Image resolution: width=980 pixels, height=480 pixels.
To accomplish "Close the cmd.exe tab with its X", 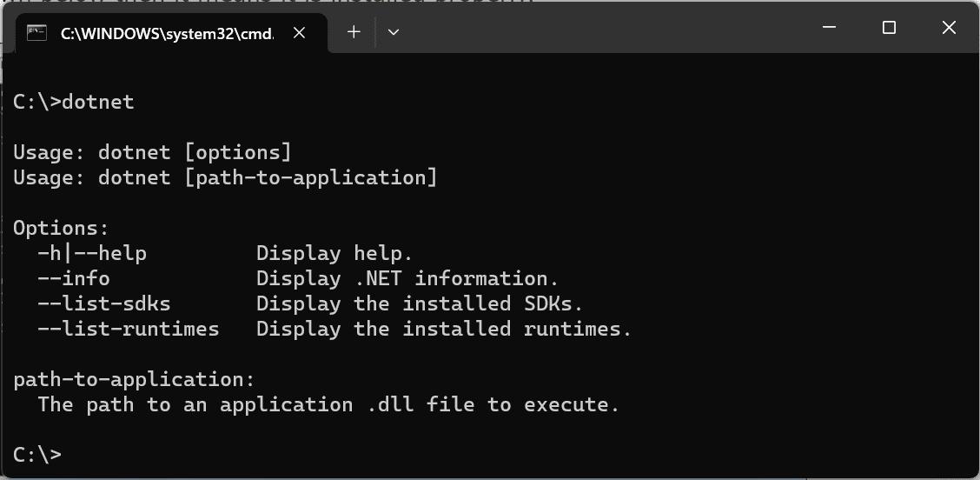I will click(x=299, y=33).
